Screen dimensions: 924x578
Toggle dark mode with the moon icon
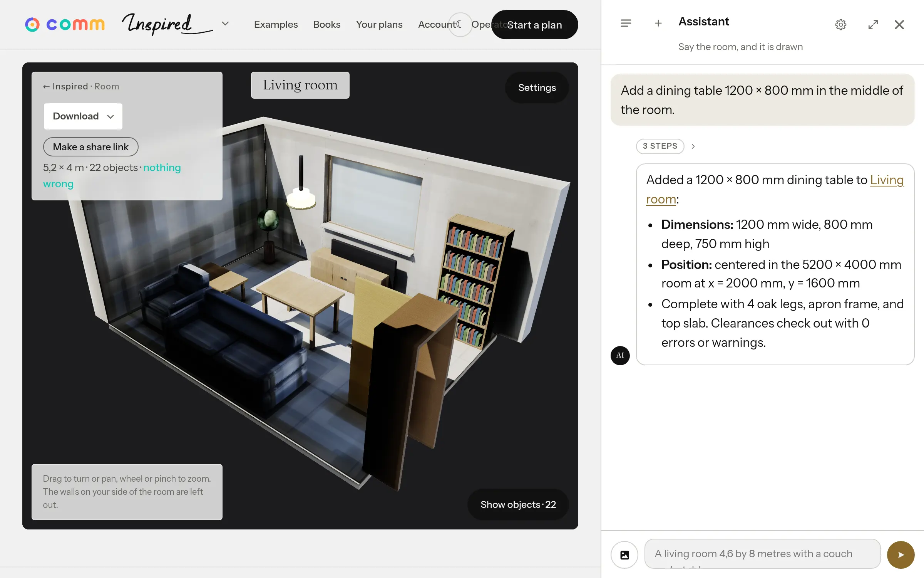coord(460,25)
